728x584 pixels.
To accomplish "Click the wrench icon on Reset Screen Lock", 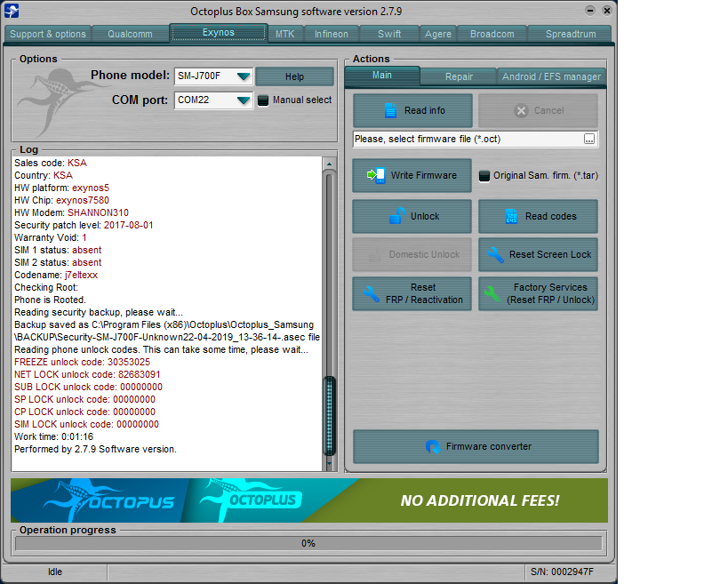I will (495, 254).
